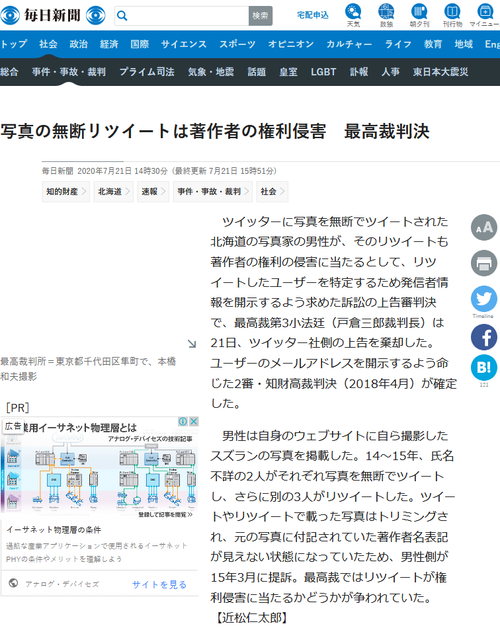500x628 pixels.
Task: Open 事件・事故・裁判 sub-navigation item
Action: pyautogui.click(x=69, y=72)
